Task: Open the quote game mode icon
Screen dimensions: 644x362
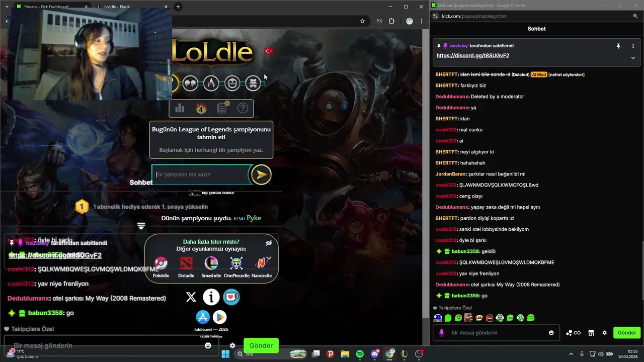Action: point(190,83)
